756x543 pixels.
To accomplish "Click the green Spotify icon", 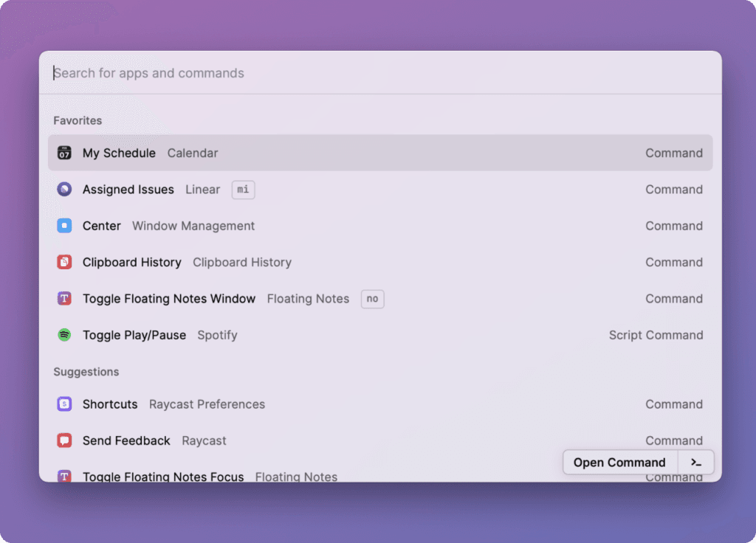I will pyautogui.click(x=64, y=335).
